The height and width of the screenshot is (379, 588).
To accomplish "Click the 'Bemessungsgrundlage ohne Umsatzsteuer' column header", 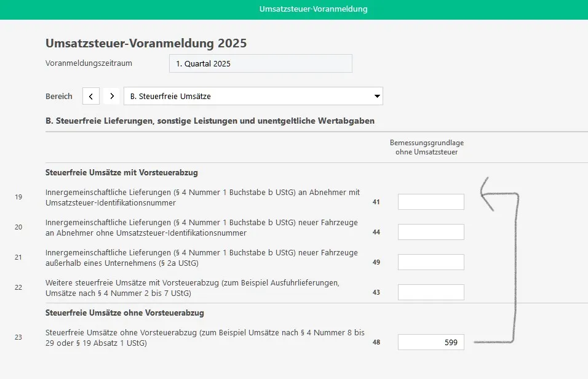I will (x=426, y=147).
